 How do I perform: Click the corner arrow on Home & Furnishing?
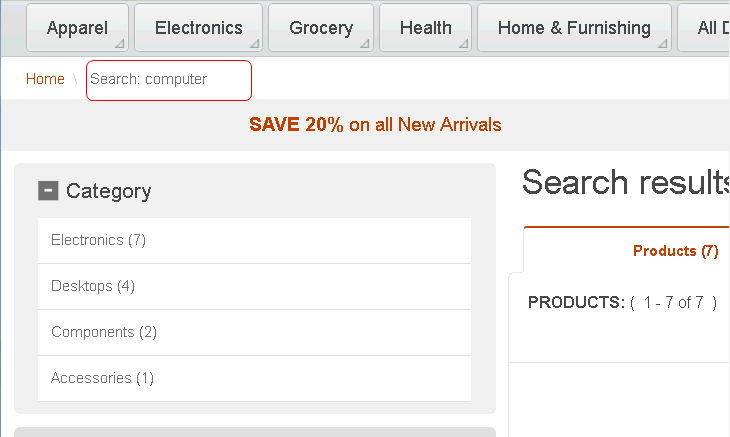coord(663,44)
